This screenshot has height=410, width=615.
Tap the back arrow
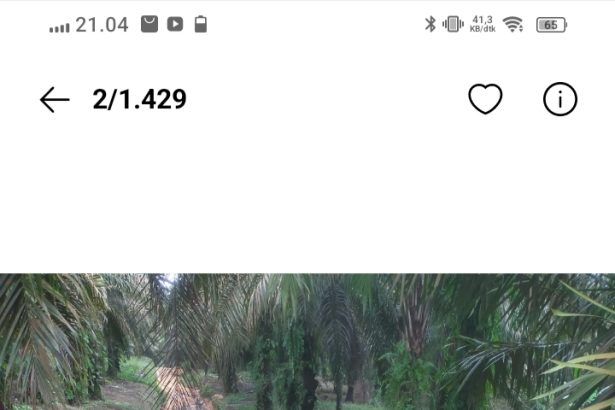pyautogui.click(x=55, y=100)
